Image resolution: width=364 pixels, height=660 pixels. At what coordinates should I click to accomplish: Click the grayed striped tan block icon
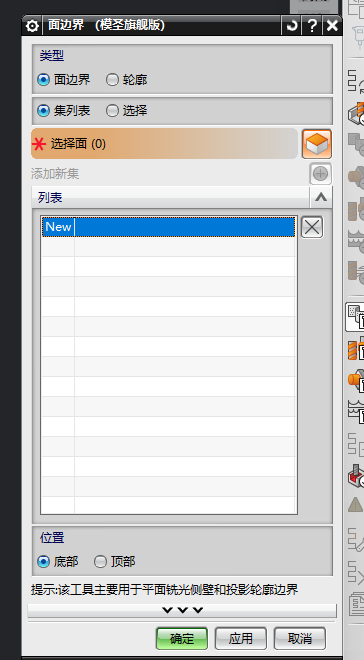tap(356, 210)
